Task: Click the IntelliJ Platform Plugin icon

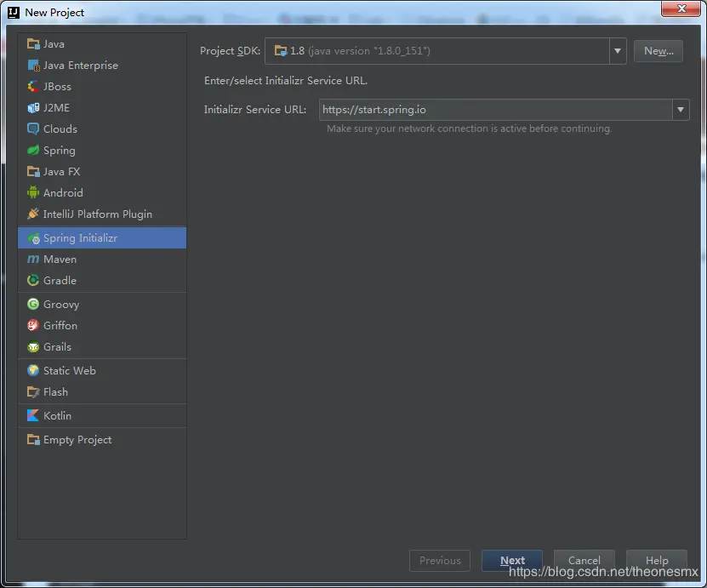Action: 33,214
